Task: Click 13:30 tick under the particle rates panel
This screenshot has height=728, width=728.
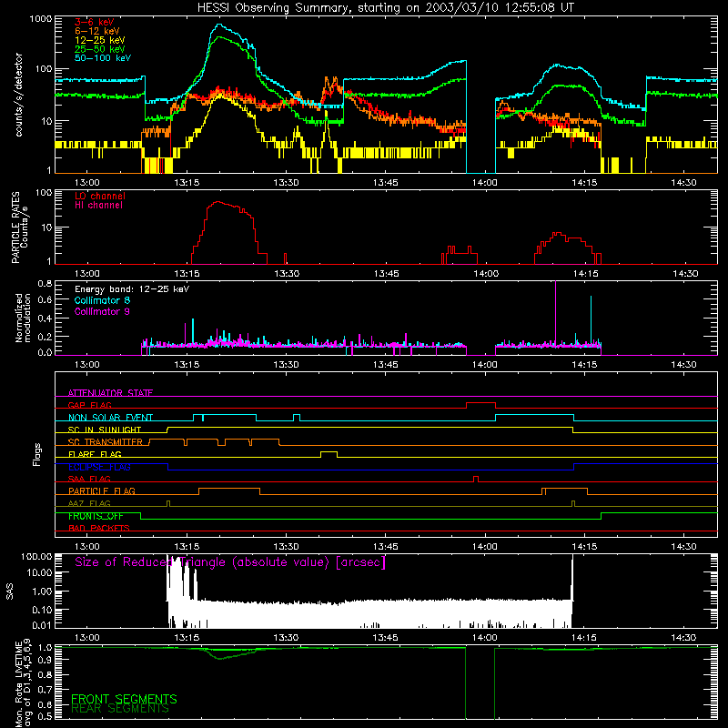Action: click(x=287, y=274)
